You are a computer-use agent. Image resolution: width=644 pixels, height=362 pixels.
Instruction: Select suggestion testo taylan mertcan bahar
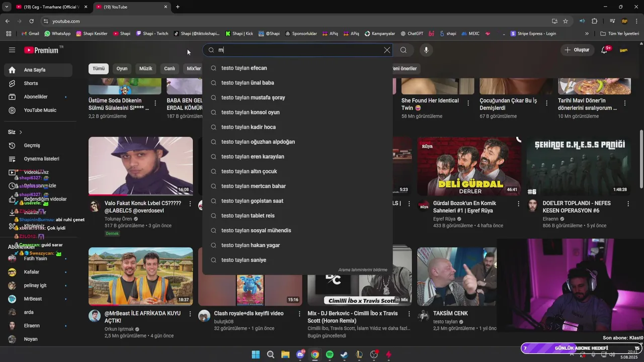pos(297,186)
